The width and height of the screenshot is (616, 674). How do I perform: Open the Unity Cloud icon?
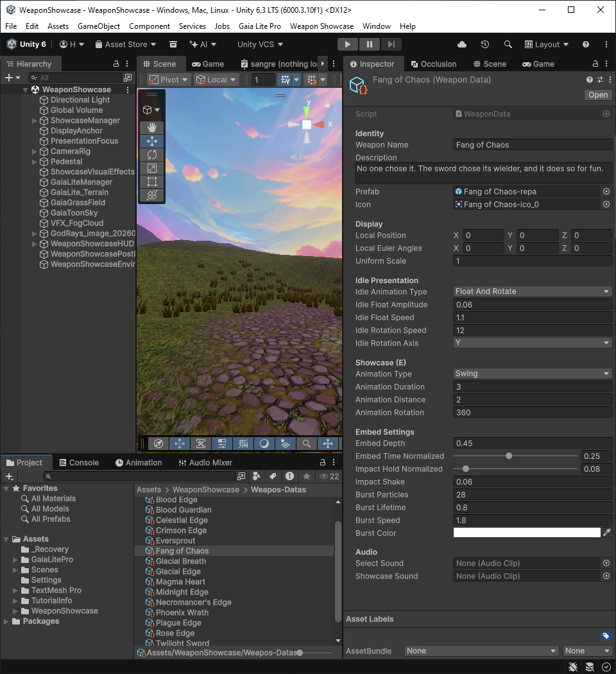point(462,44)
